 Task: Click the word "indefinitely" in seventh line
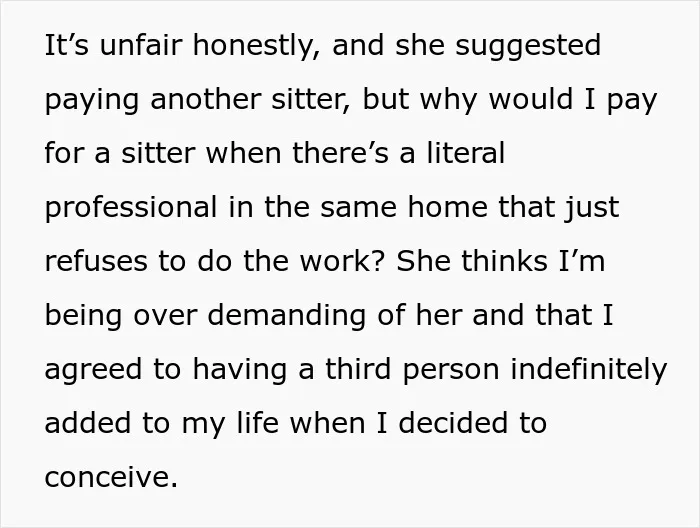[589, 370]
